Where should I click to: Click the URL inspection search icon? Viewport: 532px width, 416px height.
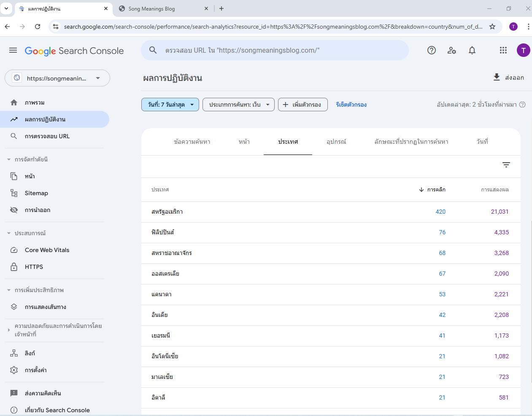153,50
